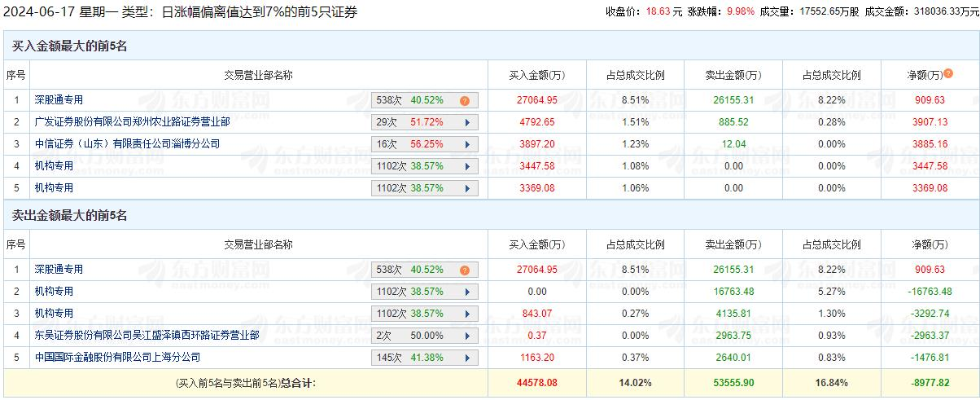Expand details for 机构专用 row buying 843.07
Viewport: 980px width, 400px height.
tap(467, 314)
